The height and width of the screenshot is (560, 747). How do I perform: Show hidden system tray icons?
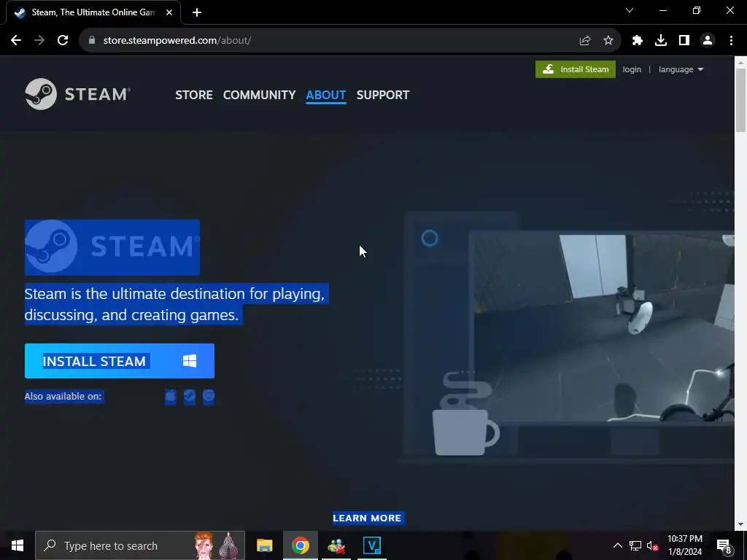[617, 545]
